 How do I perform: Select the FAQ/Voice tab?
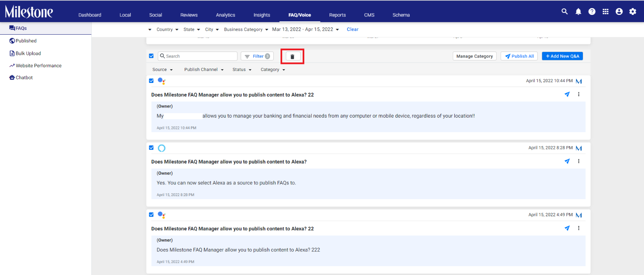(x=299, y=15)
